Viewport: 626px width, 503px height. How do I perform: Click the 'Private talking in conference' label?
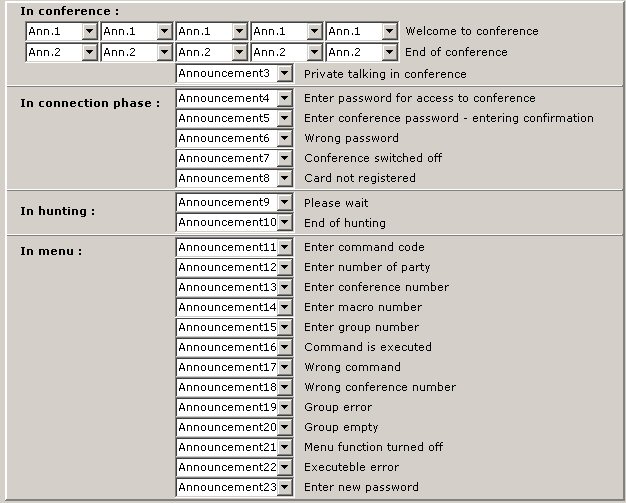coord(385,74)
